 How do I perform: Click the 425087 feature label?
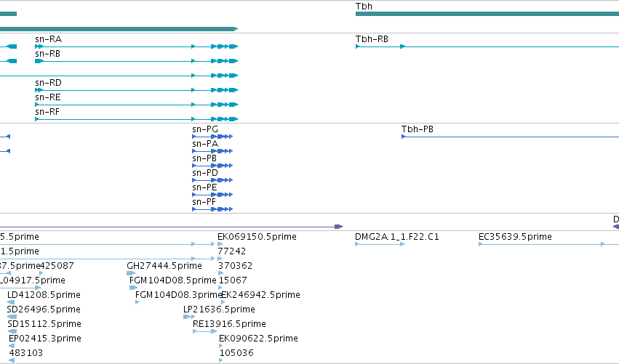(57, 266)
